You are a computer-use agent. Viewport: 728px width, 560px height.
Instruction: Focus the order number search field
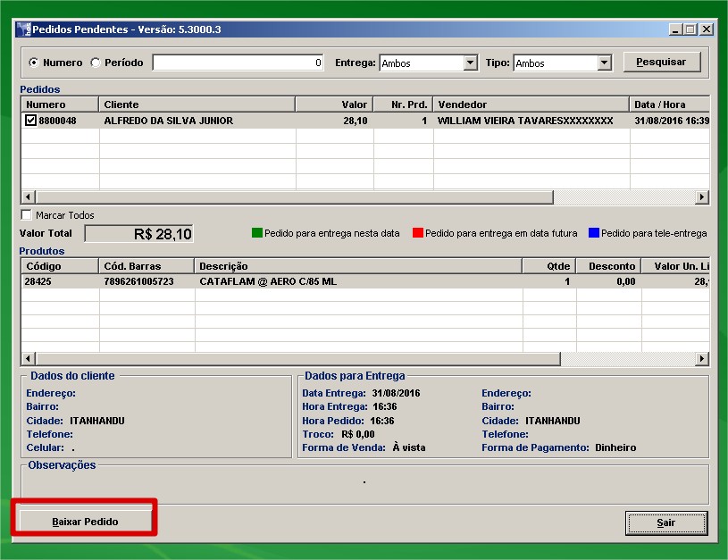point(238,63)
